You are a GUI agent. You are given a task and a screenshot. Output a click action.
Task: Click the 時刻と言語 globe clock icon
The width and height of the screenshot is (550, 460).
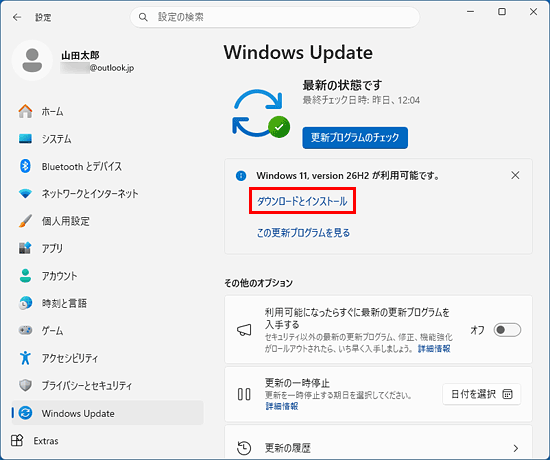click(x=25, y=303)
